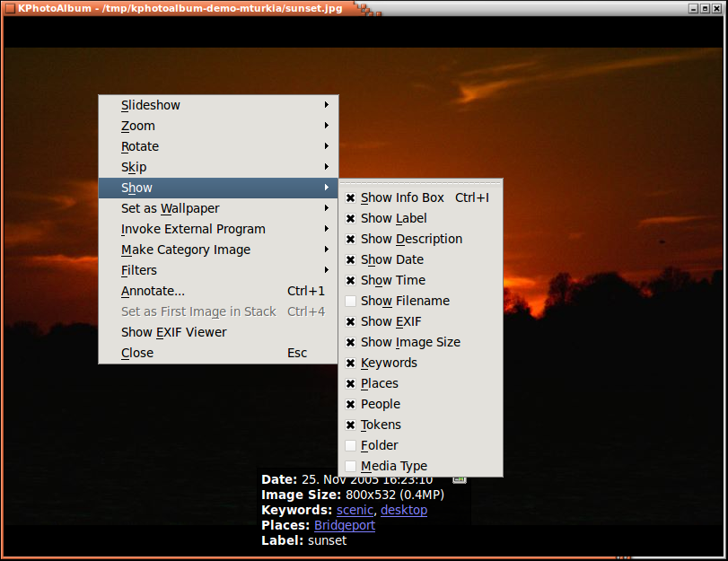Open the Skip submenu

pos(218,167)
